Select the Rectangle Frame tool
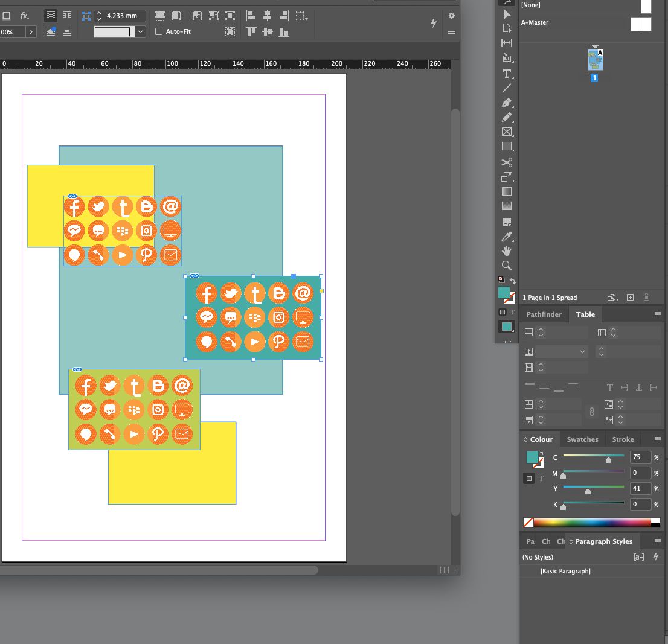The height and width of the screenshot is (644, 668). 507,132
